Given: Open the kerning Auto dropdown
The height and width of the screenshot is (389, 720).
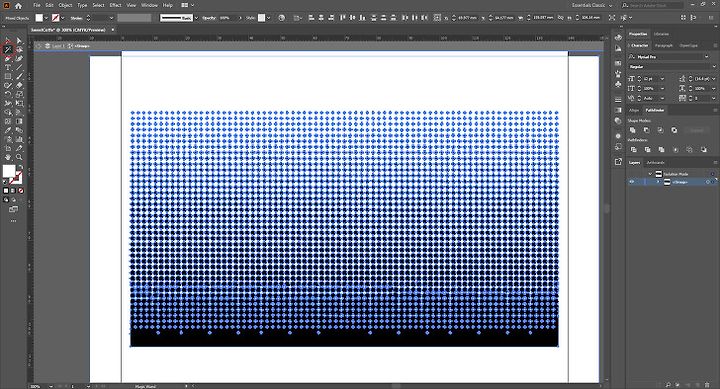Looking at the screenshot, I should coord(662,98).
